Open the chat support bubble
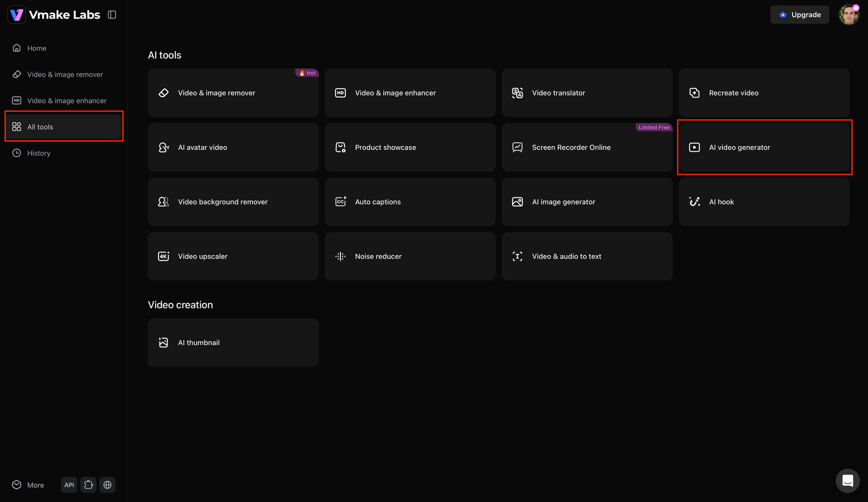 click(x=847, y=480)
